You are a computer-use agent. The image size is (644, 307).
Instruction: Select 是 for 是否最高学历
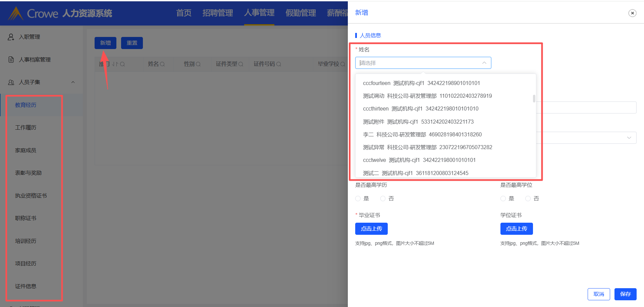pos(358,199)
